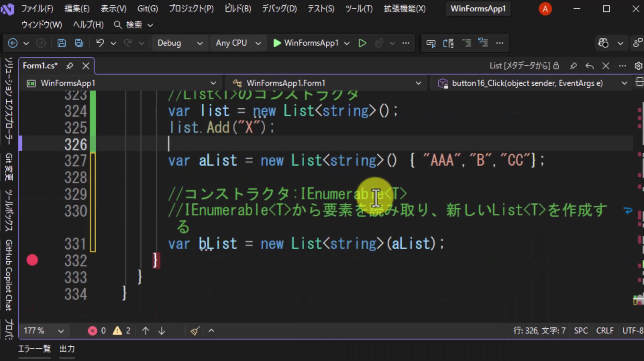The image size is (644, 361).
Task: Click the user account avatar A
Action: coord(545,9)
